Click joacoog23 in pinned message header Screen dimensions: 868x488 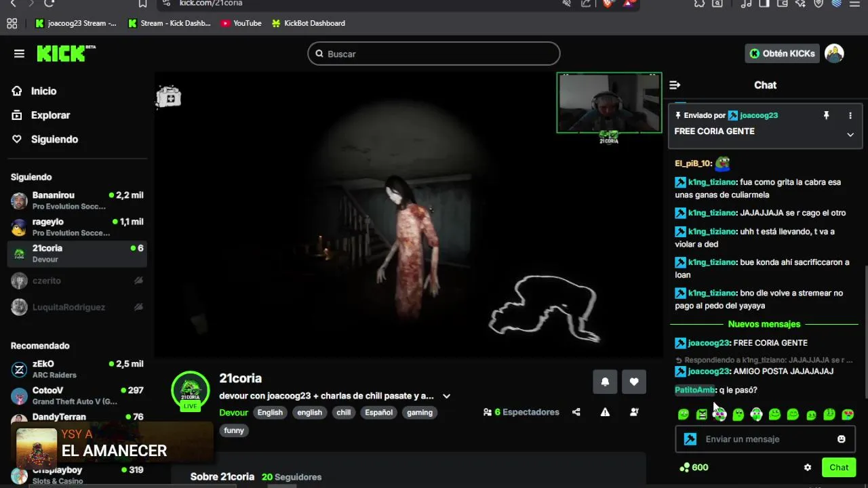(759, 115)
